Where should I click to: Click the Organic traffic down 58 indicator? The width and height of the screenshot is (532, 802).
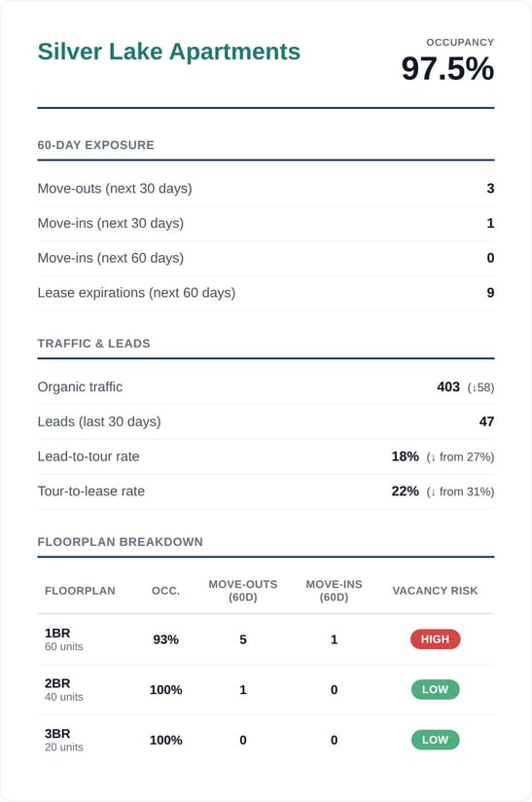coord(480,387)
